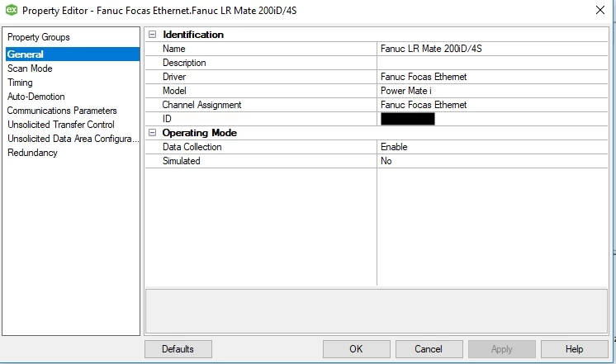Click the Property Groups heading

39,37
